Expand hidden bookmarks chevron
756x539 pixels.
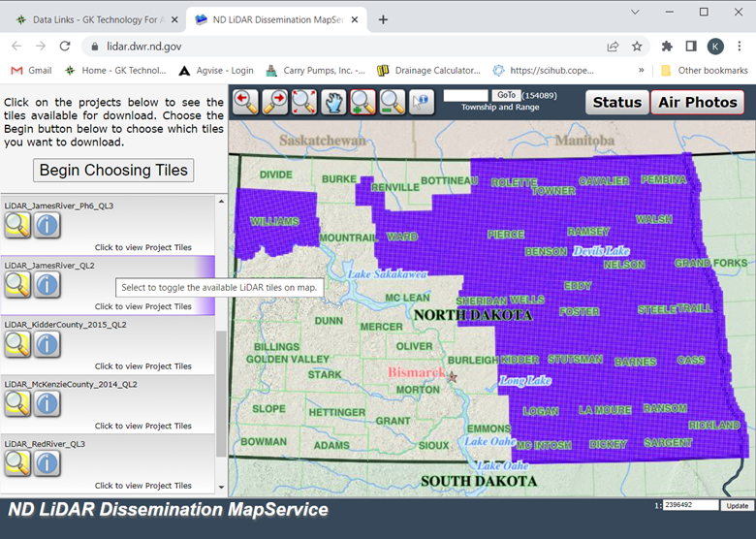point(641,71)
